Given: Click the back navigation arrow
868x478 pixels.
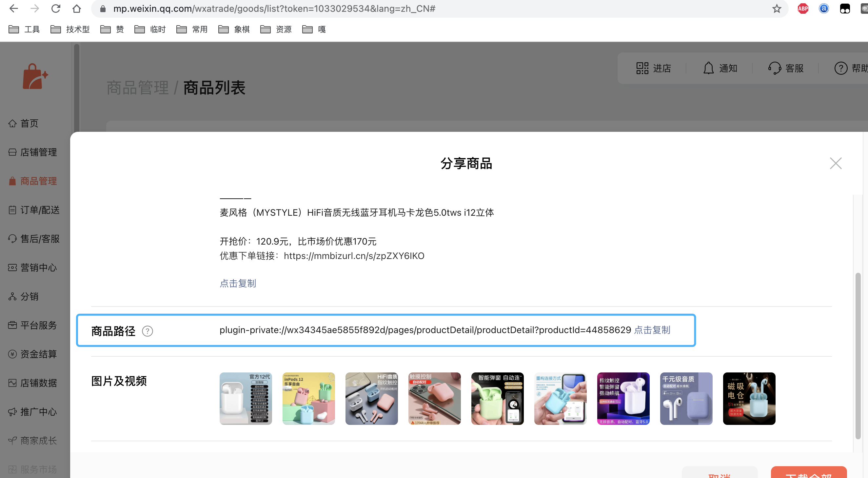Looking at the screenshot, I should (13, 9).
